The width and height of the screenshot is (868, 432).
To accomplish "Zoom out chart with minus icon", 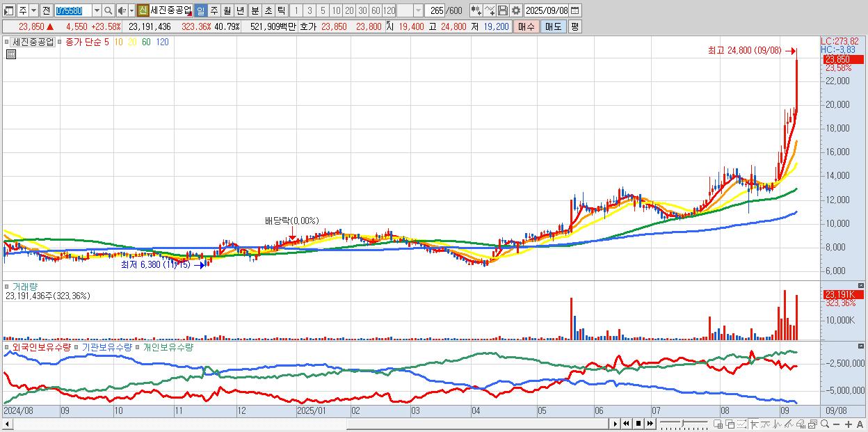I will (836, 424).
